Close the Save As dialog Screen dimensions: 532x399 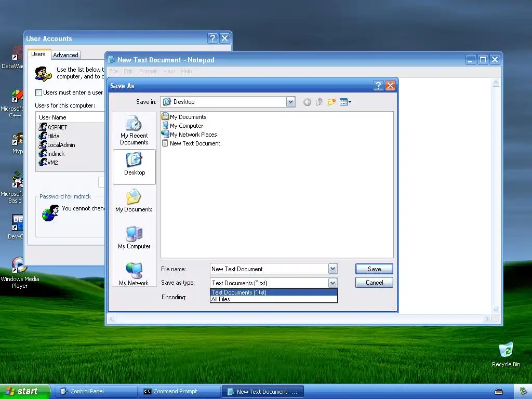click(390, 86)
